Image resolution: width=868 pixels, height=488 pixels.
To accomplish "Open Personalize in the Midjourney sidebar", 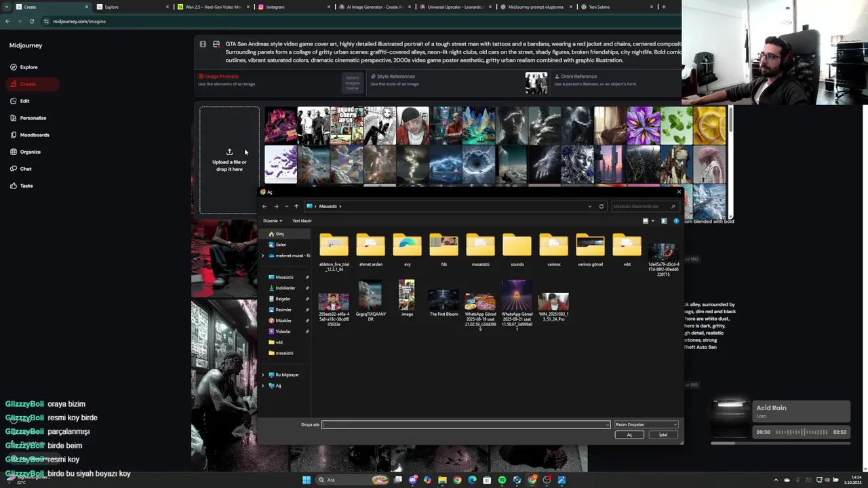I will click(x=28, y=118).
